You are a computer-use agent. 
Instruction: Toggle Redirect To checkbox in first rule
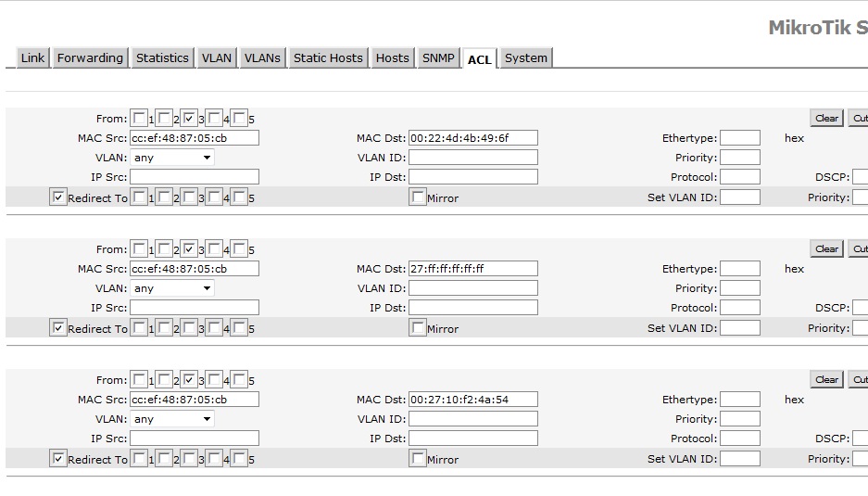pyautogui.click(x=58, y=197)
